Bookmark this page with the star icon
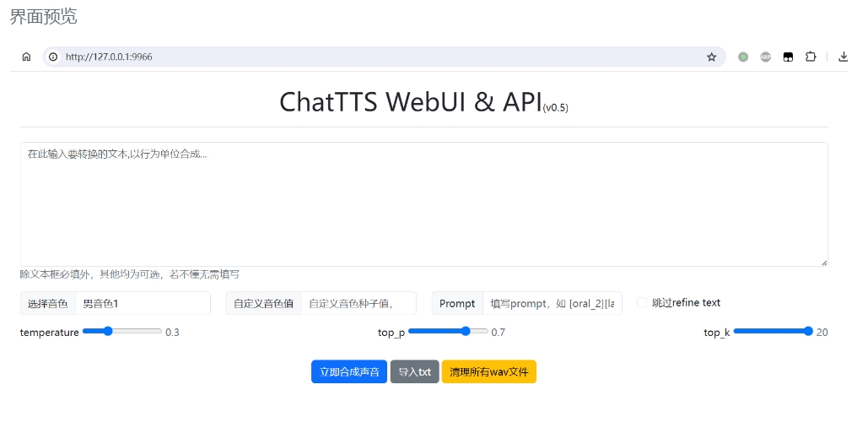The width and height of the screenshot is (868, 428). pos(711,57)
